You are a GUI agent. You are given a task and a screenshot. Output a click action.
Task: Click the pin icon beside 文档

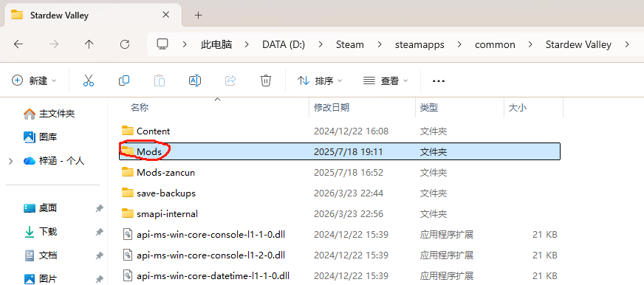coord(99,256)
